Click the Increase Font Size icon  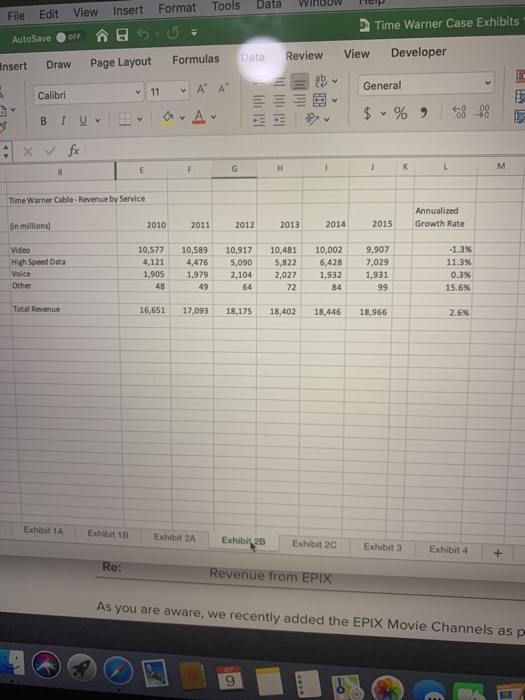202,89
